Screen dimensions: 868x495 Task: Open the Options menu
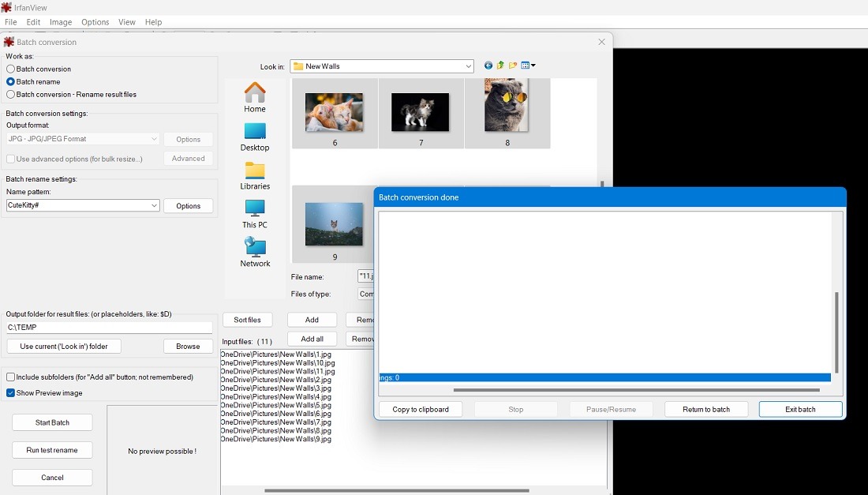95,22
